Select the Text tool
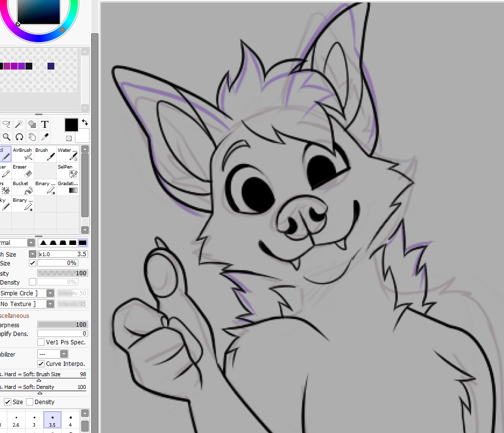Image resolution: width=504 pixels, height=433 pixels. click(45, 124)
